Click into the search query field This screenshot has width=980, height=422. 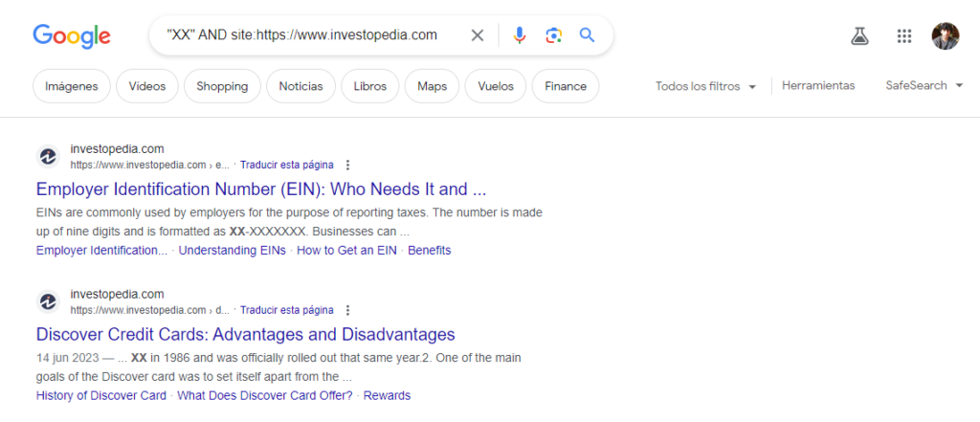pyautogui.click(x=301, y=35)
